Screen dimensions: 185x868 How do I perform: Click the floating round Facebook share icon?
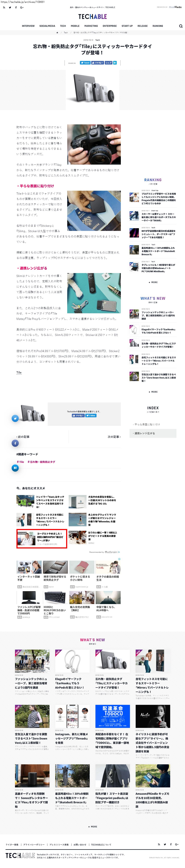15,443
